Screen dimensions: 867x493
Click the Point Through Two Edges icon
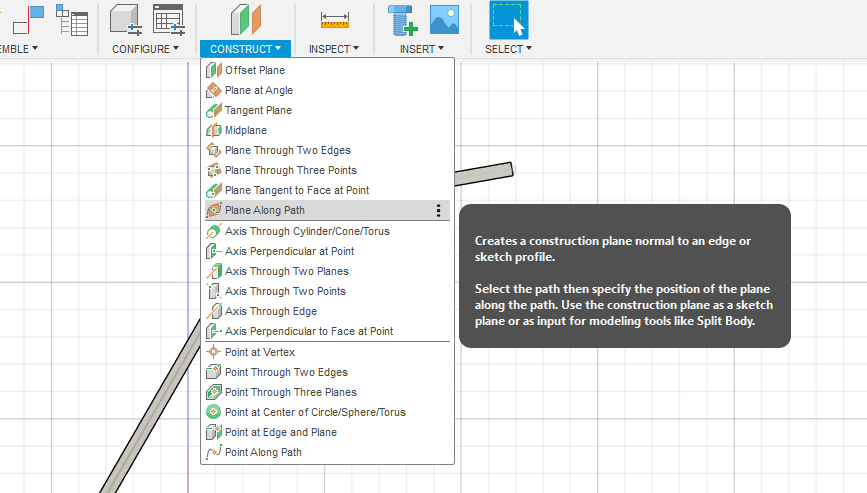click(x=214, y=372)
